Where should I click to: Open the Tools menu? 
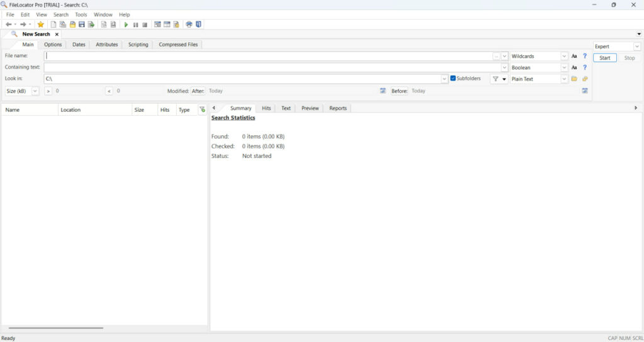coord(81,14)
